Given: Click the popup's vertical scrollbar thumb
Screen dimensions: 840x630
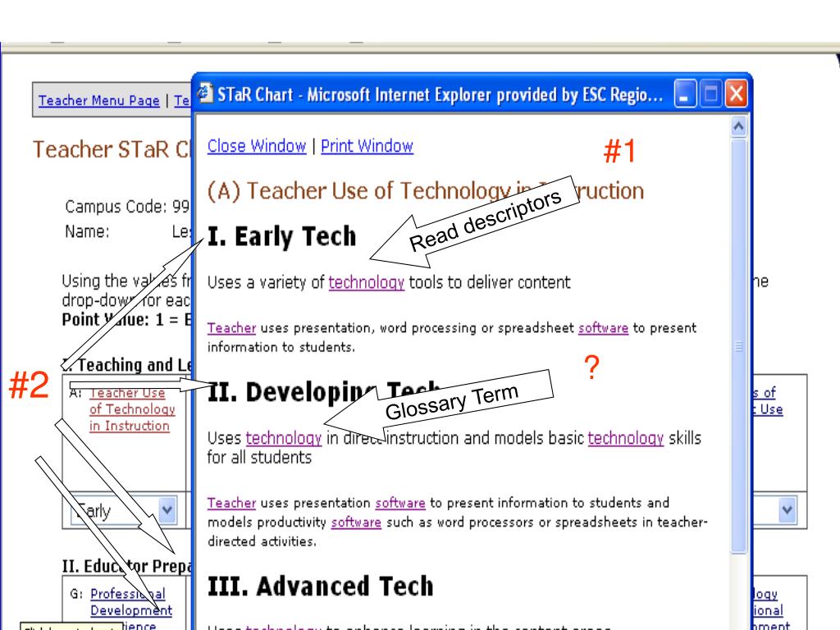Looking at the screenshot, I should coord(739,346).
